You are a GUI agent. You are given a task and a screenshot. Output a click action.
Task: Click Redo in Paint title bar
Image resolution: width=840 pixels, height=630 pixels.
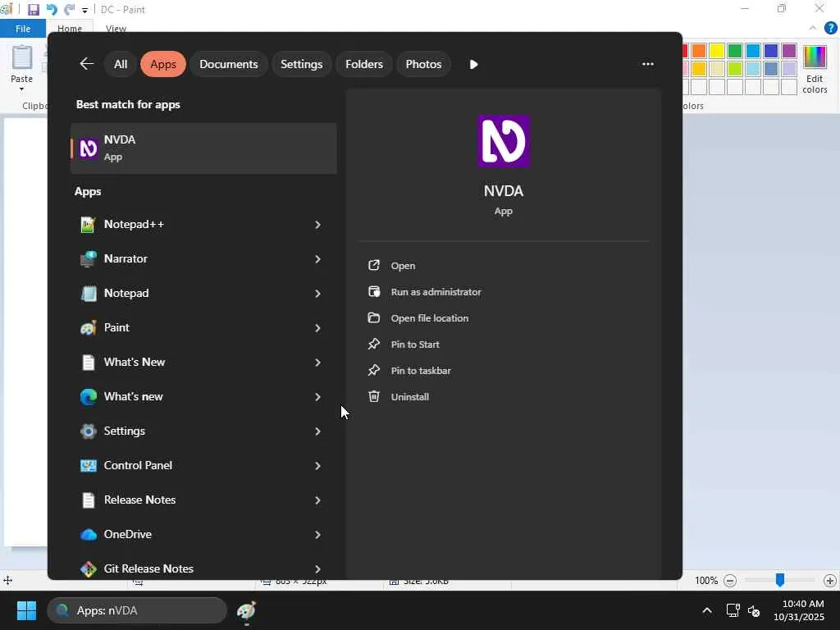click(x=69, y=10)
